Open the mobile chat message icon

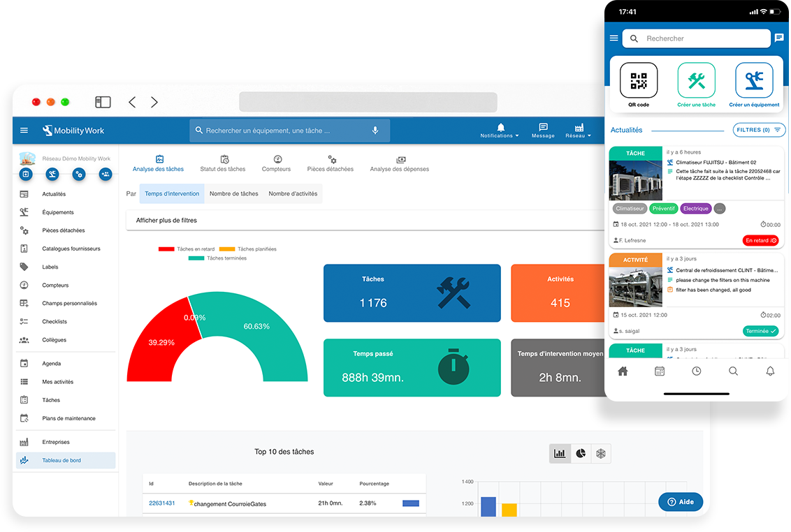pyautogui.click(x=779, y=38)
